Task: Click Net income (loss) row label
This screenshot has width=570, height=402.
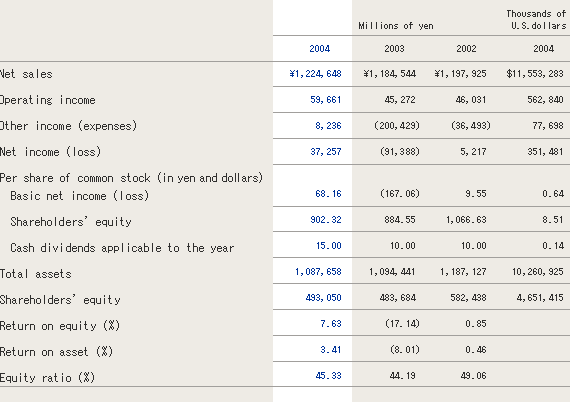Action: 50,152
